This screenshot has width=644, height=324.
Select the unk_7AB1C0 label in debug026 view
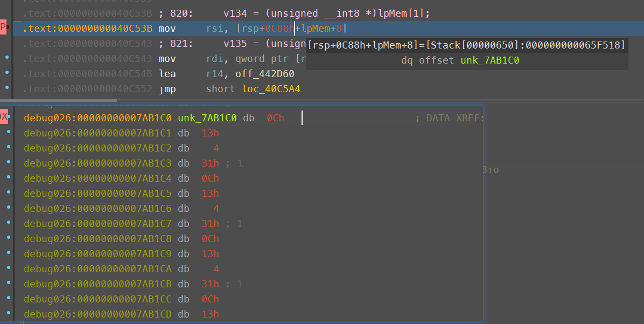tap(207, 118)
